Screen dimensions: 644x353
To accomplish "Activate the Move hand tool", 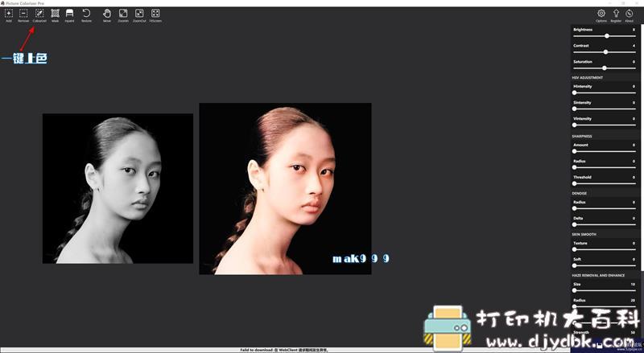I will pos(107,15).
